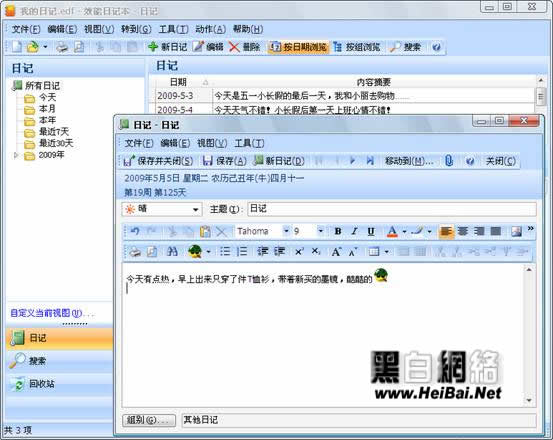Toggle underline formatting
Screen dimensions: 553x440
371,231
